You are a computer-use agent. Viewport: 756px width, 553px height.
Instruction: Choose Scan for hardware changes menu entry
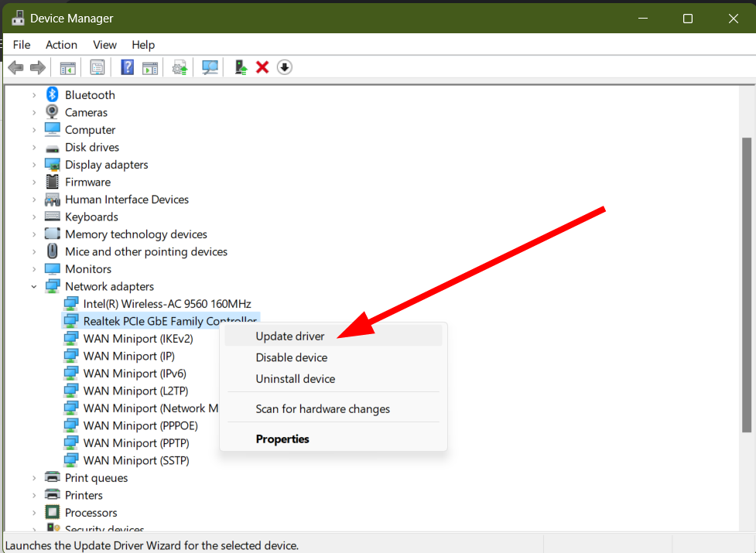pyautogui.click(x=334, y=409)
